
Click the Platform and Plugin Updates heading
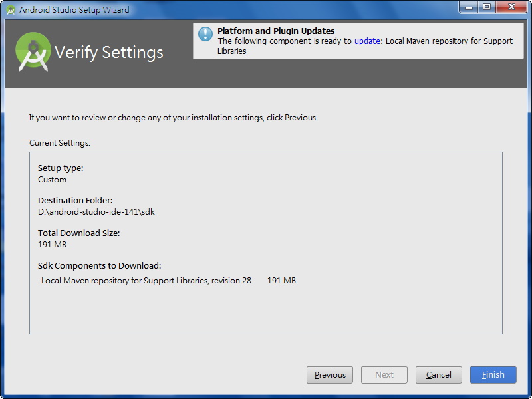[276, 31]
